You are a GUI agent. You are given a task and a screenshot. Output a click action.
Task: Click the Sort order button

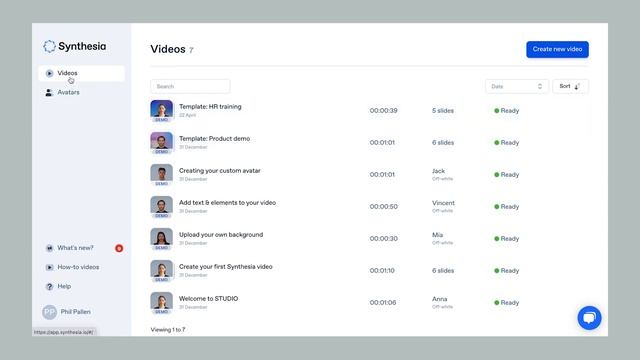pyautogui.click(x=570, y=87)
